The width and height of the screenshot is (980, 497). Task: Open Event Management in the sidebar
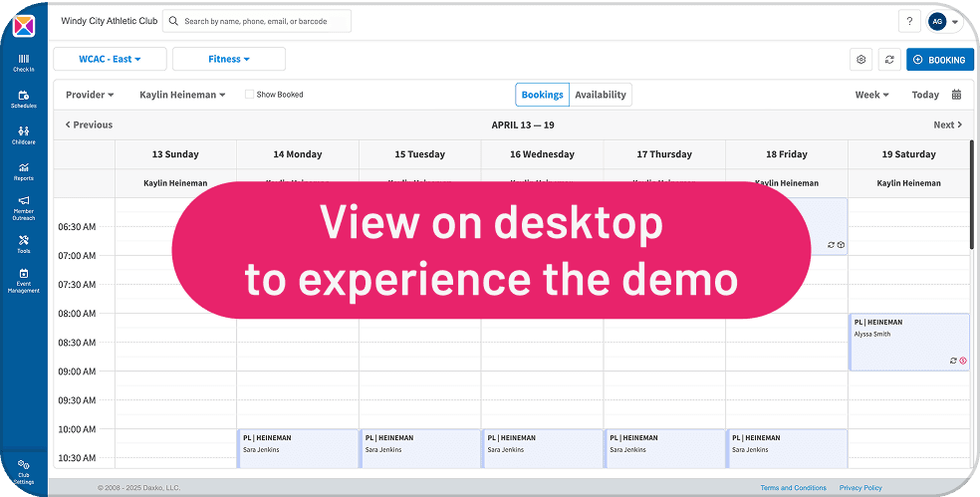(x=24, y=281)
